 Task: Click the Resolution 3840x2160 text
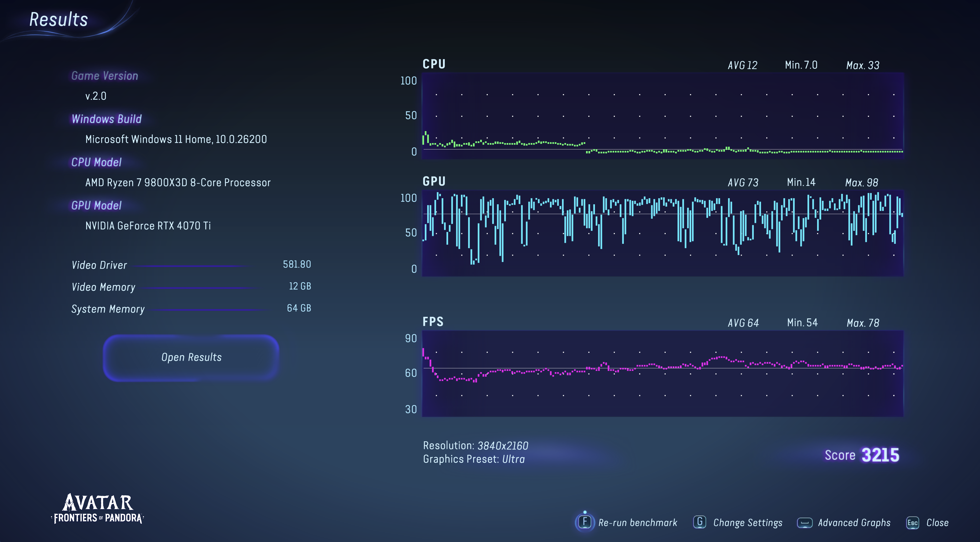pos(475,445)
